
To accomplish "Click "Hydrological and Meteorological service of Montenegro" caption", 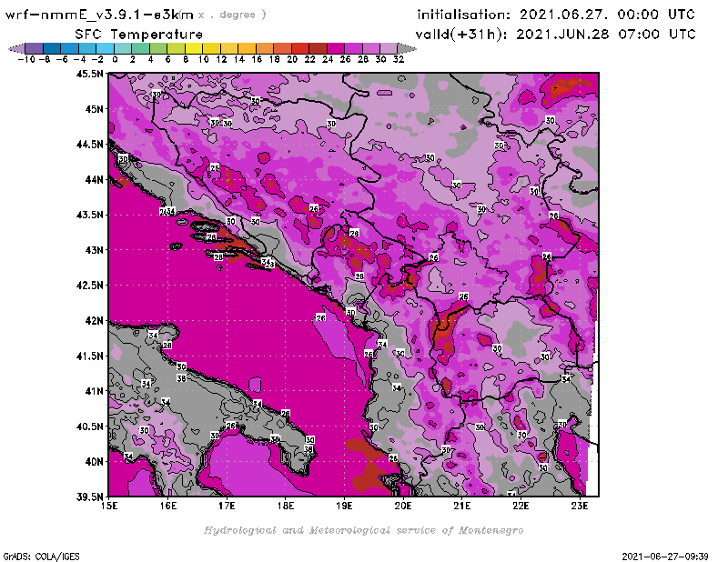I will [x=363, y=530].
